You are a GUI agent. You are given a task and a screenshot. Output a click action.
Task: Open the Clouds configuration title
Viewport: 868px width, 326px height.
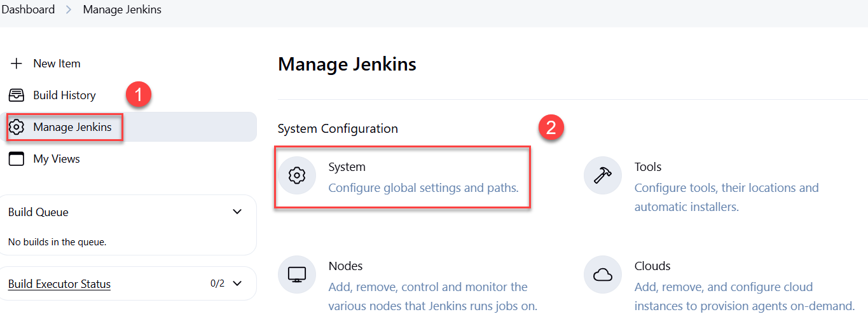(x=652, y=266)
